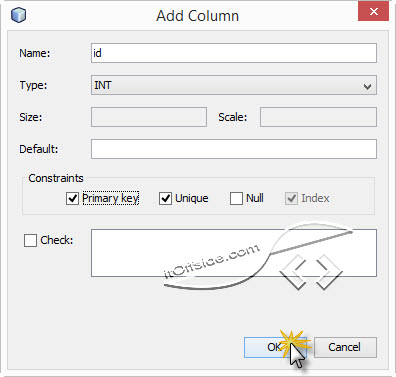Toggle the Unique constraint checkbox
The height and width of the screenshot is (377, 396).
165,198
